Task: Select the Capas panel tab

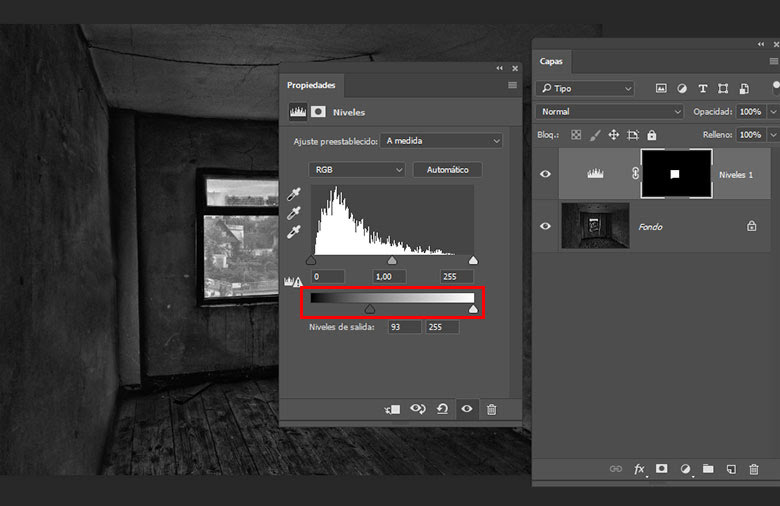Action: click(552, 62)
